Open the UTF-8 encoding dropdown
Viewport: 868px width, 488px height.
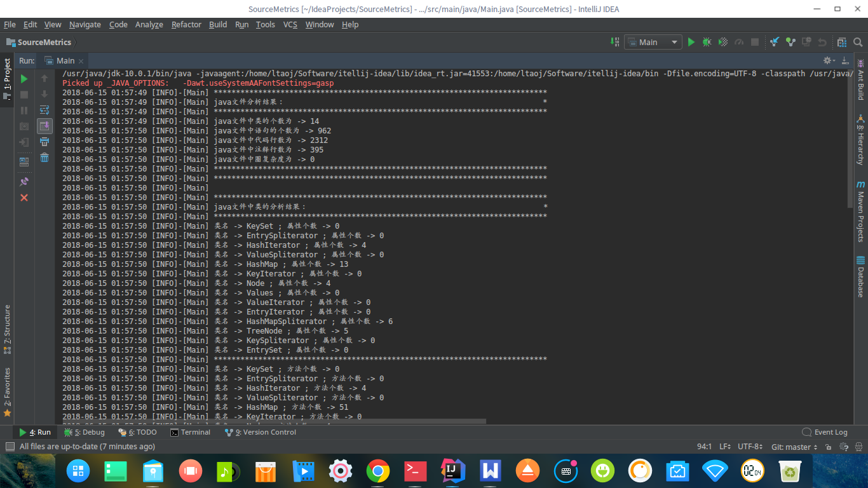tap(750, 447)
